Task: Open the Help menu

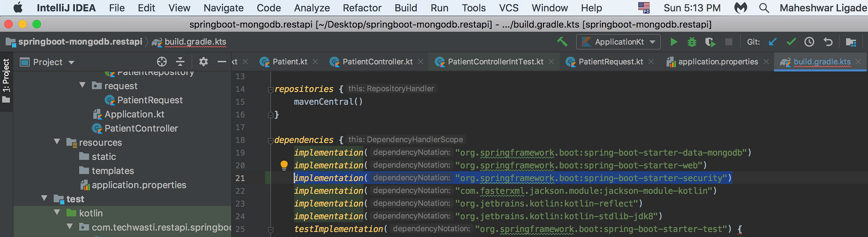Action: click(592, 8)
